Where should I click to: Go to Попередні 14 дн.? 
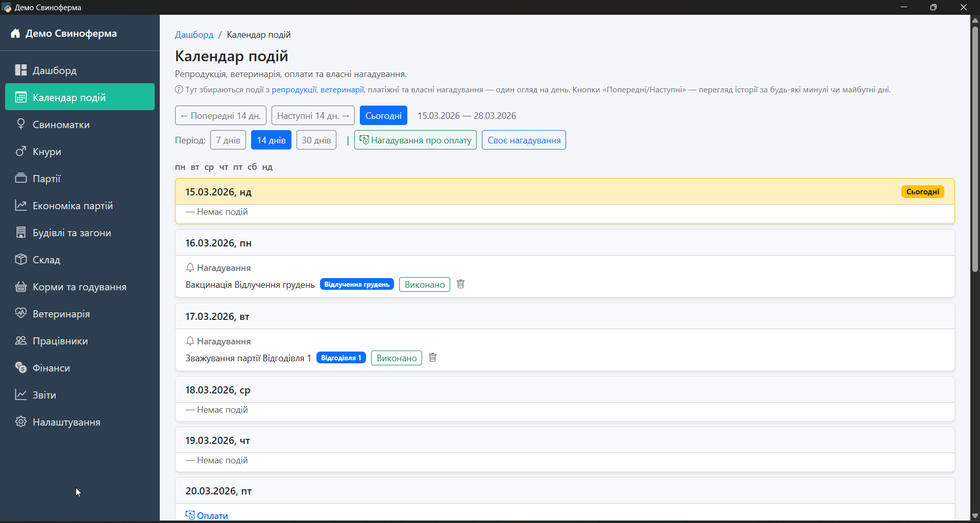point(220,116)
